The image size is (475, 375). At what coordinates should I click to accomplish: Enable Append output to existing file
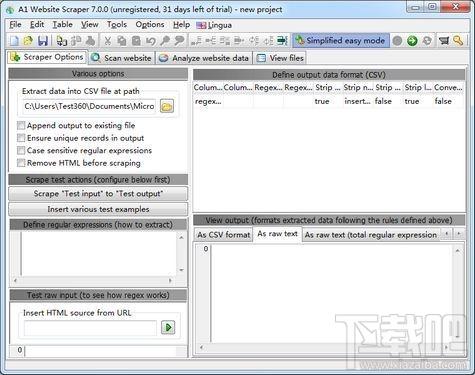point(21,125)
